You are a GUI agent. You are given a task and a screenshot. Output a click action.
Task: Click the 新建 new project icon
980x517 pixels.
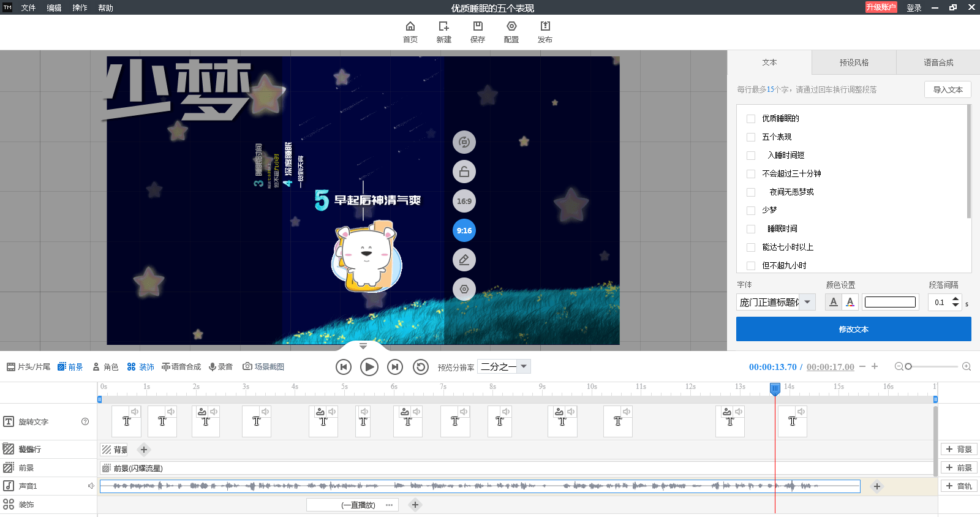444,26
